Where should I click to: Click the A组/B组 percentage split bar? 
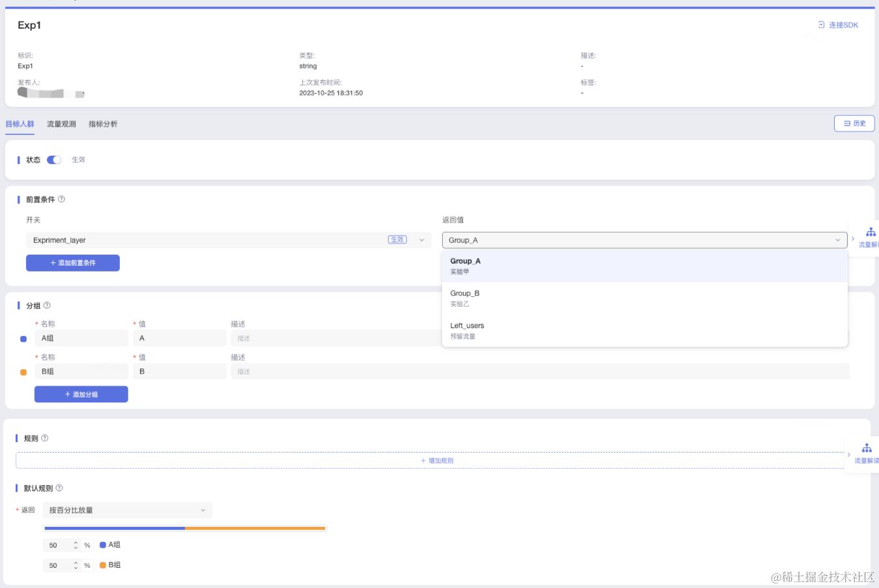point(185,528)
